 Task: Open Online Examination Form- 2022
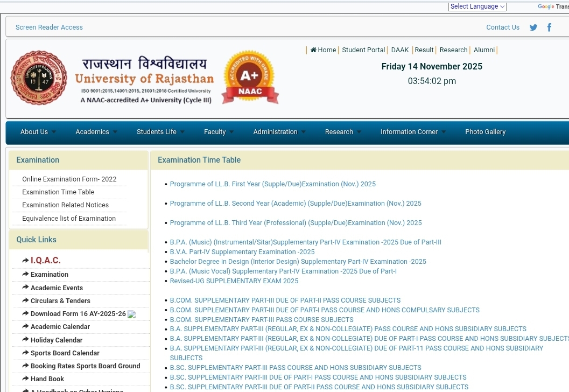pos(69,179)
